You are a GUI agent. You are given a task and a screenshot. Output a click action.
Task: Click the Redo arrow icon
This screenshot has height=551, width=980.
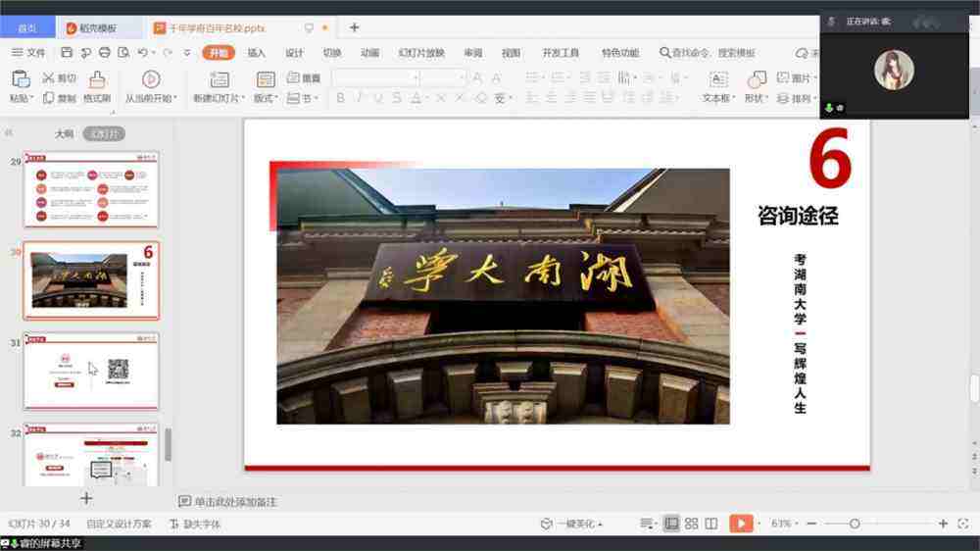168,53
